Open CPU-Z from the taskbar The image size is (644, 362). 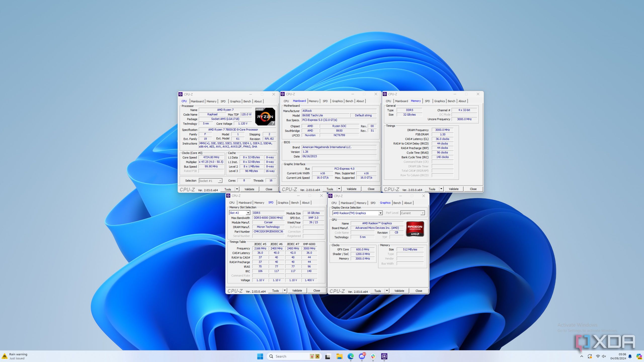[384, 356]
